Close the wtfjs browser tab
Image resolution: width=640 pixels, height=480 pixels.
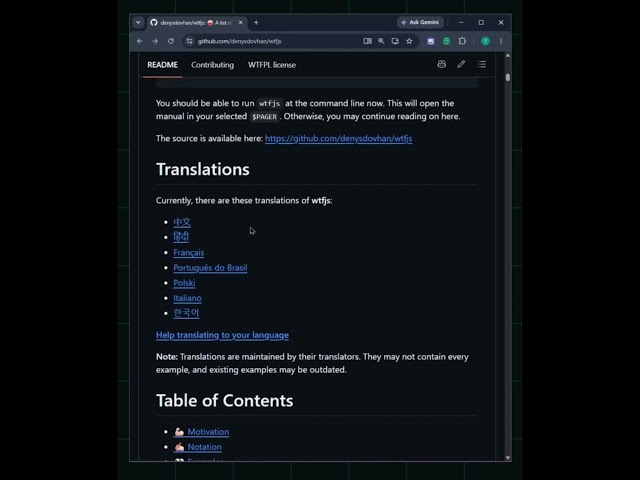tap(240, 22)
